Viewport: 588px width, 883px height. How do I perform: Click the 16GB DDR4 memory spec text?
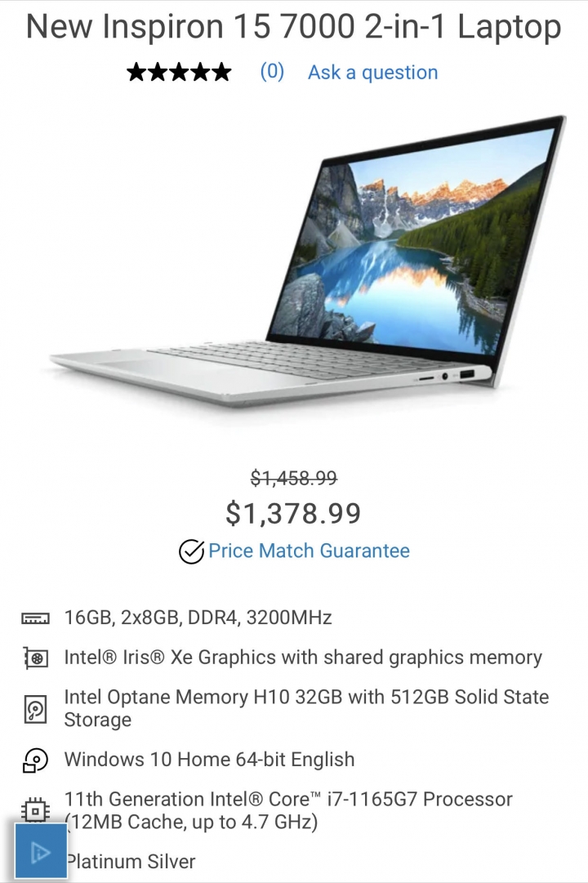tap(198, 618)
